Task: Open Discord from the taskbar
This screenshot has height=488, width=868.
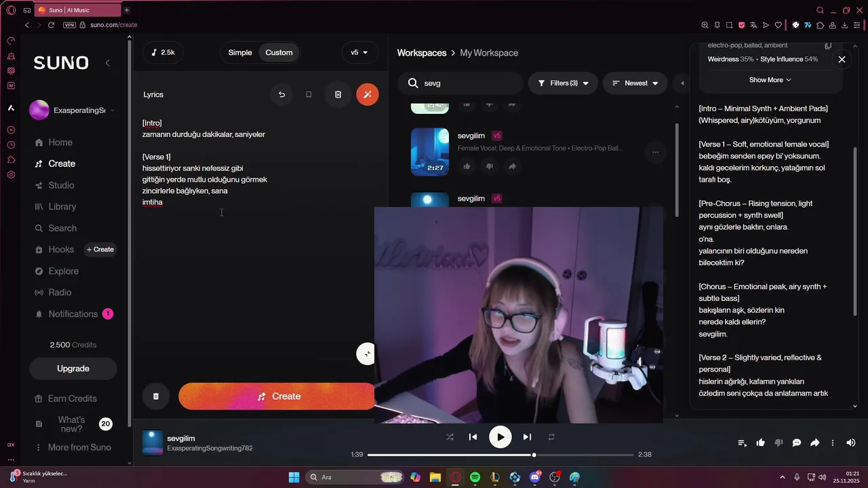Action: pyautogui.click(x=535, y=477)
